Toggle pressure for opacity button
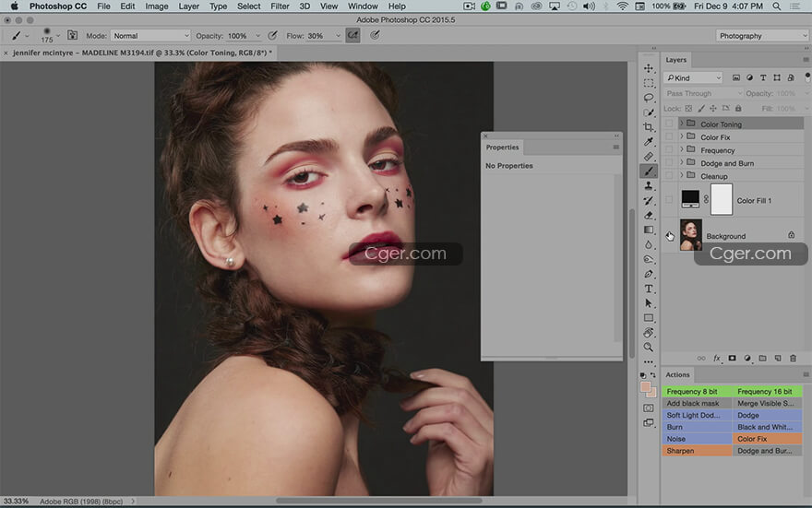 (272, 35)
